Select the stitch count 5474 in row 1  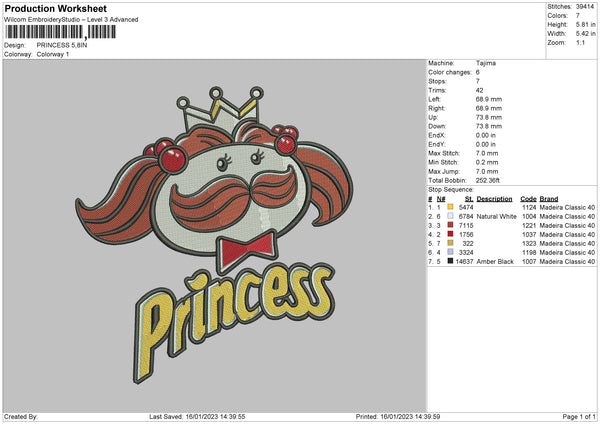[x=466, y=207]
